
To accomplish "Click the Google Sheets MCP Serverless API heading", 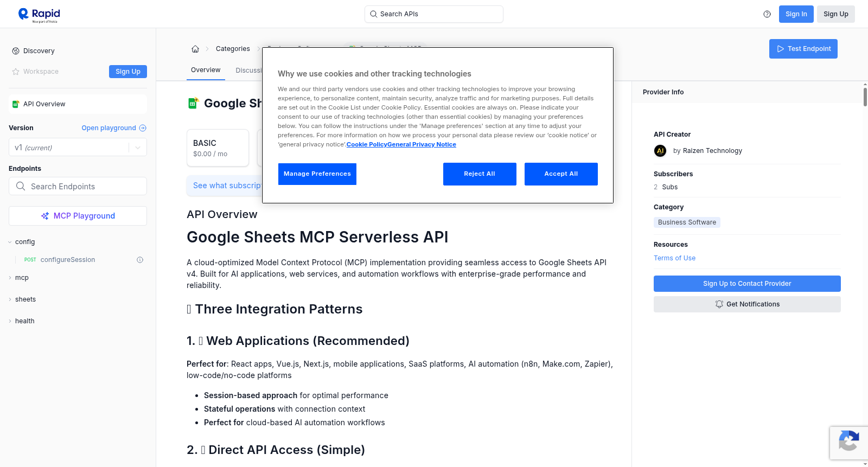I will coord(317,237).
